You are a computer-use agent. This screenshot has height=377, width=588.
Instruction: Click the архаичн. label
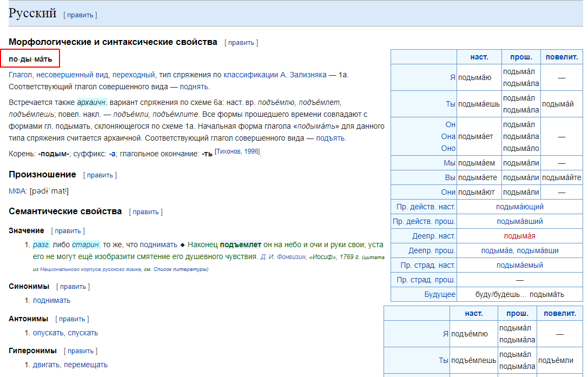click(93, 102)
